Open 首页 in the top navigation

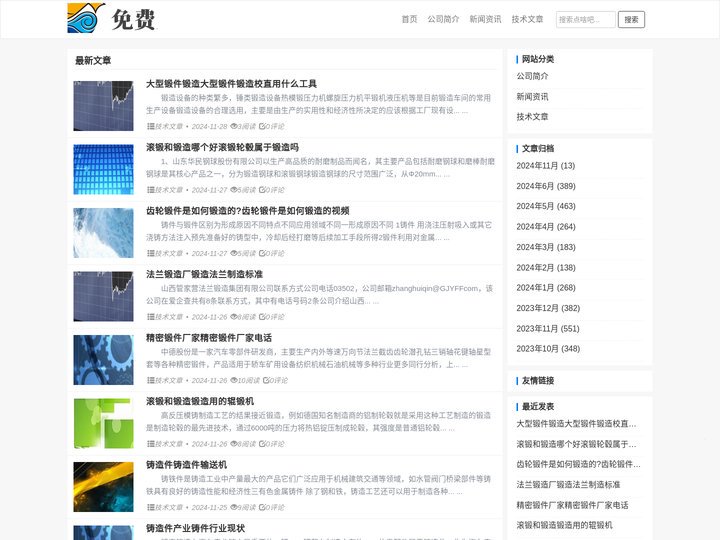409,19
